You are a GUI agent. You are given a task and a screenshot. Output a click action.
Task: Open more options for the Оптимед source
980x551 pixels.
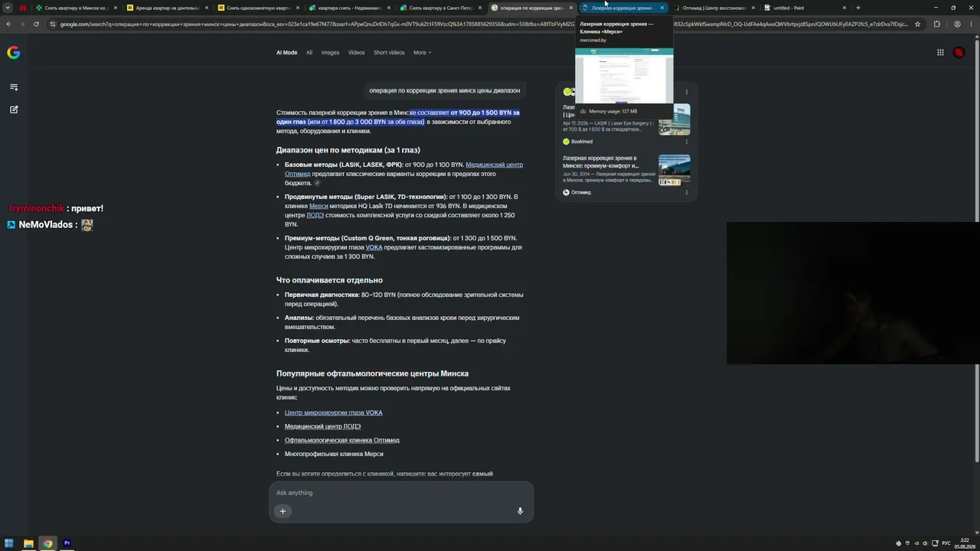point(686,193)
